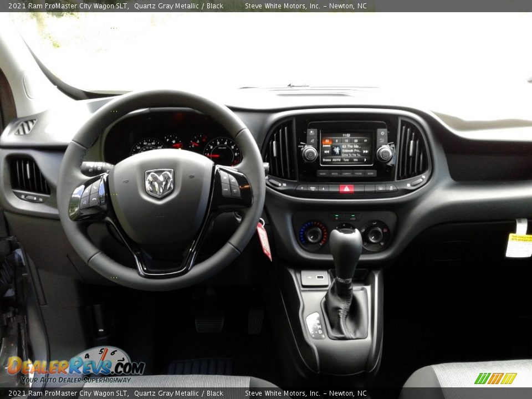This screenshot has height=399, width=532.
Task: Tap previous track arrows on the touchscreen
Action: (327, 151)
